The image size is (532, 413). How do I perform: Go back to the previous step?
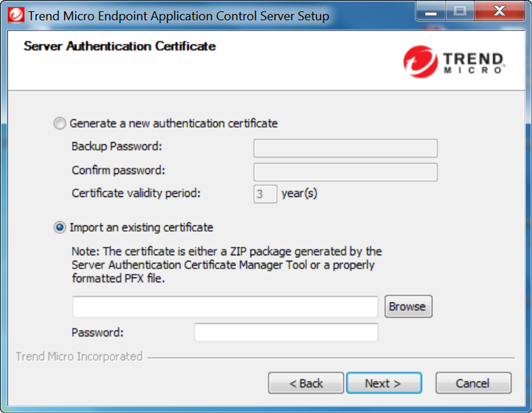(306, 383)
